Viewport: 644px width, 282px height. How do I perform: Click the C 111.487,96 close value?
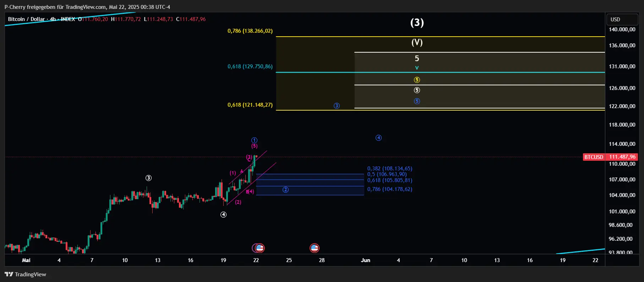[x=191, y=19]
